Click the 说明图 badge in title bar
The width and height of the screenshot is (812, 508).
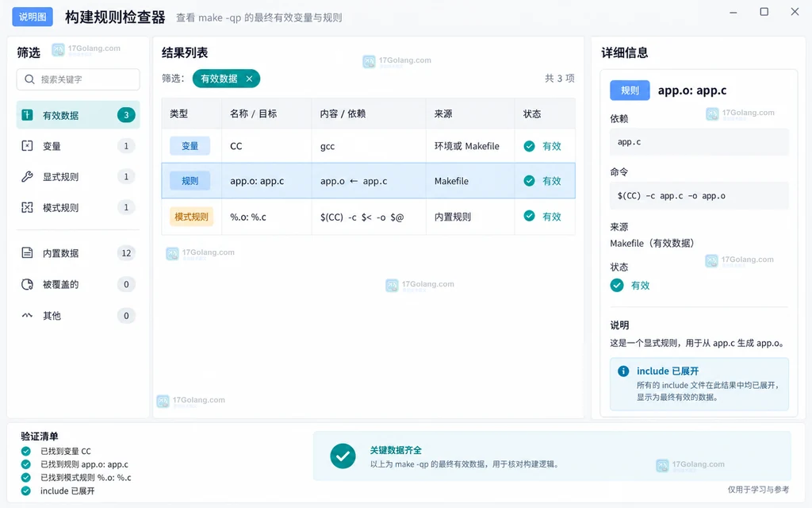pos(33,17)
